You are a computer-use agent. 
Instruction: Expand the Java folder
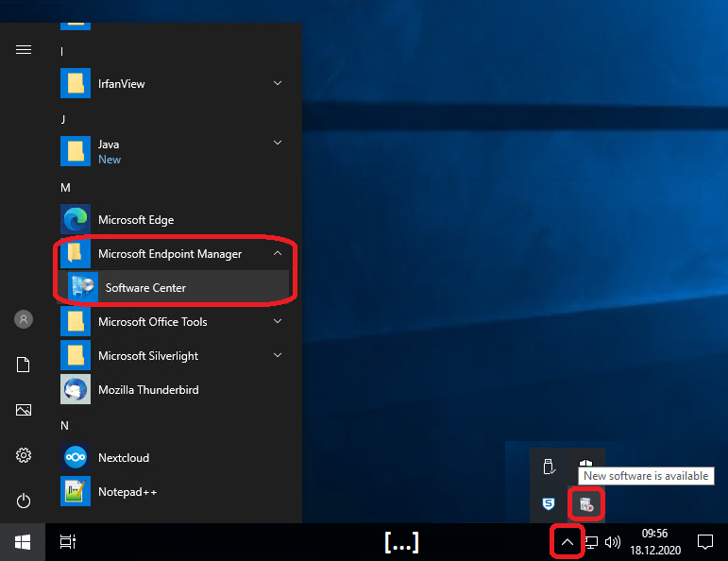tap(278, 144)
